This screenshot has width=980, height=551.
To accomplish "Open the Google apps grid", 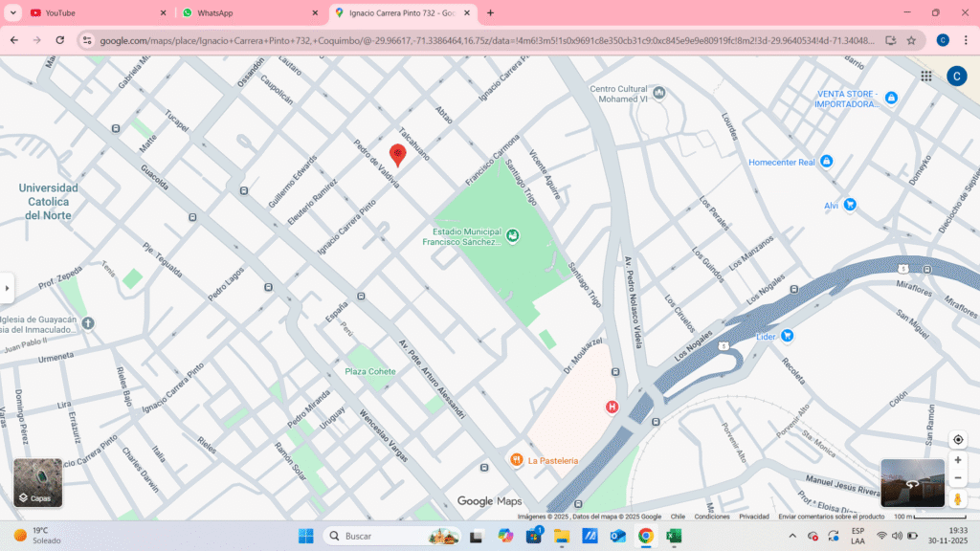I will (x=926, y=77).
